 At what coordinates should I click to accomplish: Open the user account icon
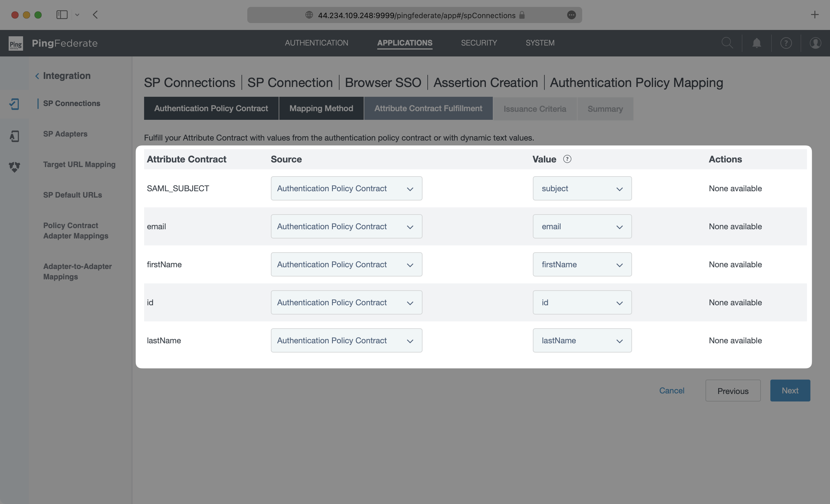pos(815,43)
